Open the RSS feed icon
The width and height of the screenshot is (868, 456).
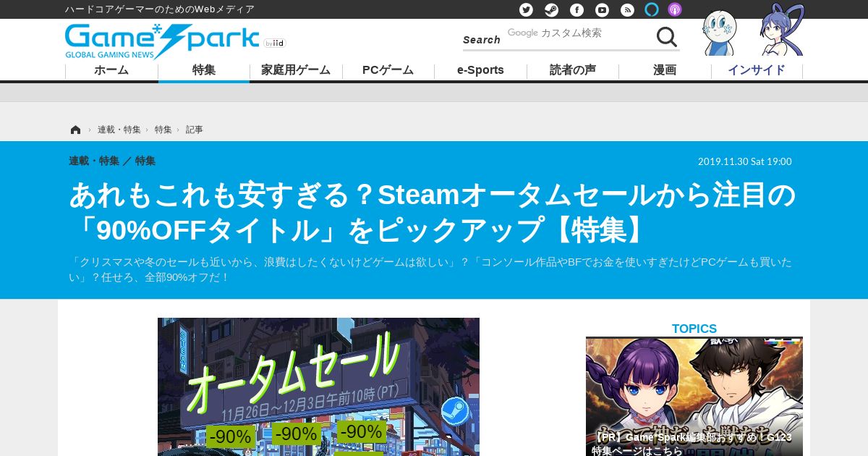[x=627, y=9]
